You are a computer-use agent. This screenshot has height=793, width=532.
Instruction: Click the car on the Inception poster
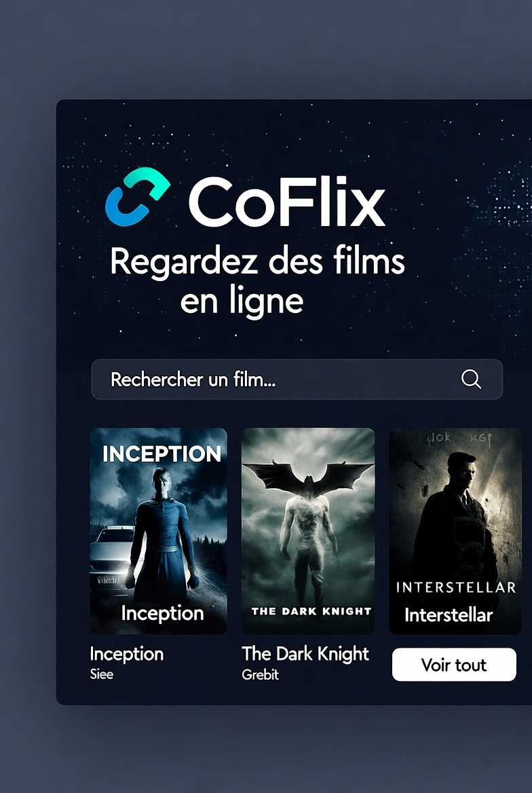click(x=112, y=556)
